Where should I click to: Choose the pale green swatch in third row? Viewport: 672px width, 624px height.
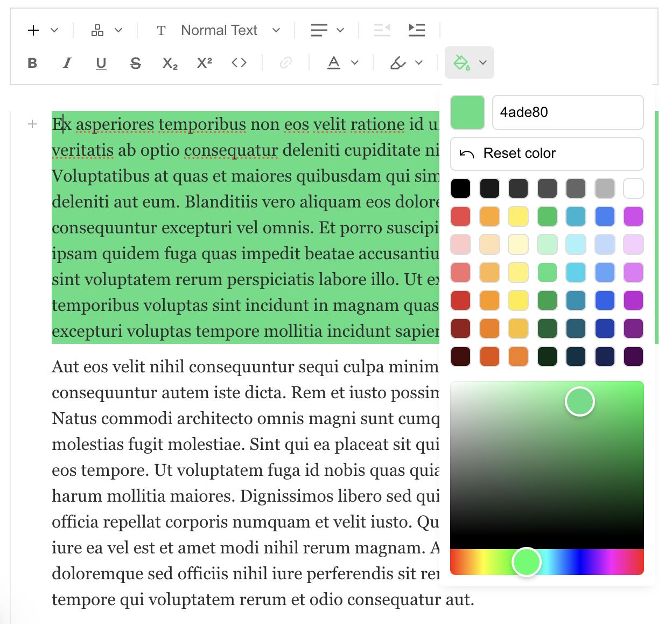[x=547, y=244]
